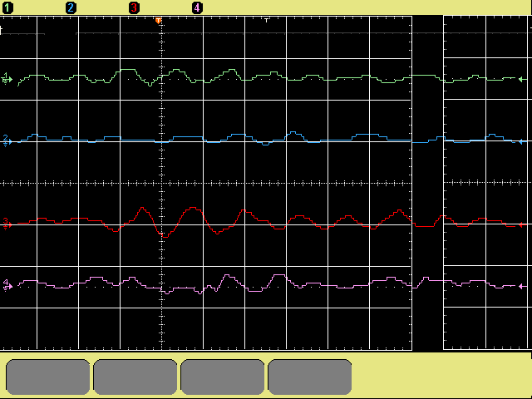Viewport: 532px width, 399px height.
Task: Click the fourth blank gray softkey button
Action: 309,377
